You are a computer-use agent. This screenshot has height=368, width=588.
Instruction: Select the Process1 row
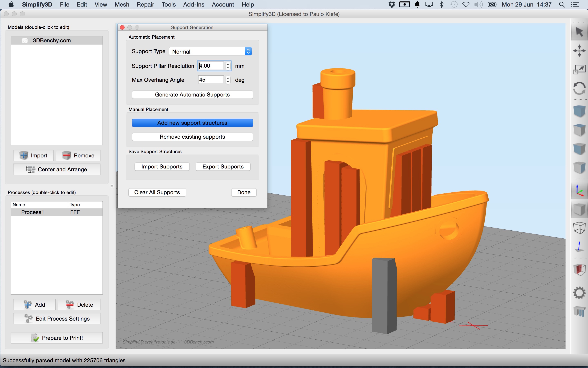pos(57,212)
